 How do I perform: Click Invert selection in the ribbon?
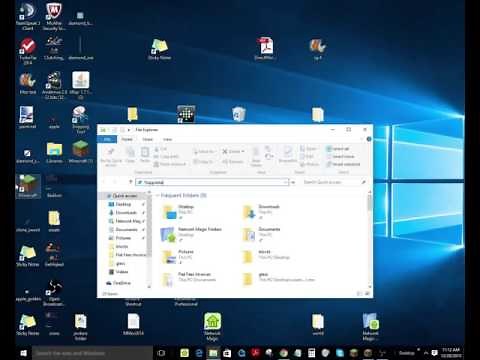[x=343, y=164]
